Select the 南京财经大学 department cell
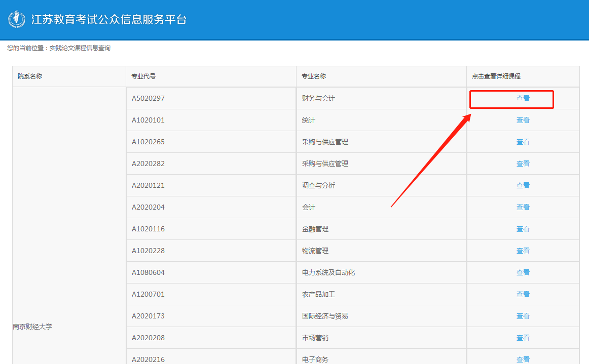The width and height of the screenshot is (589, 364). coord(32,327)
